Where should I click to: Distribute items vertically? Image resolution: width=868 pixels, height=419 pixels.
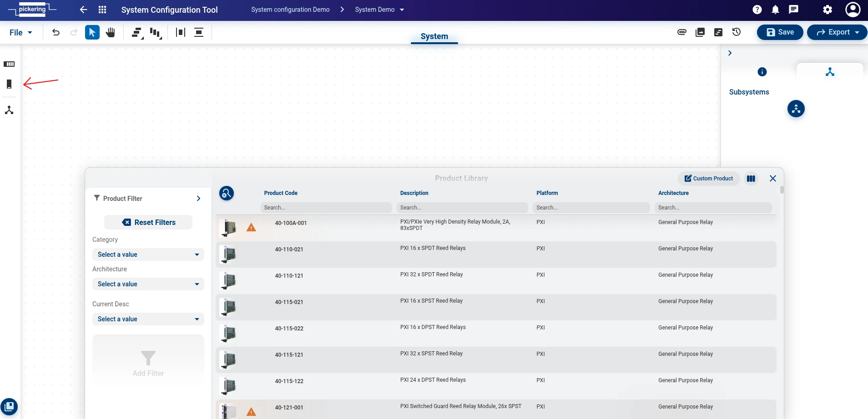click(x=199, y=32)
